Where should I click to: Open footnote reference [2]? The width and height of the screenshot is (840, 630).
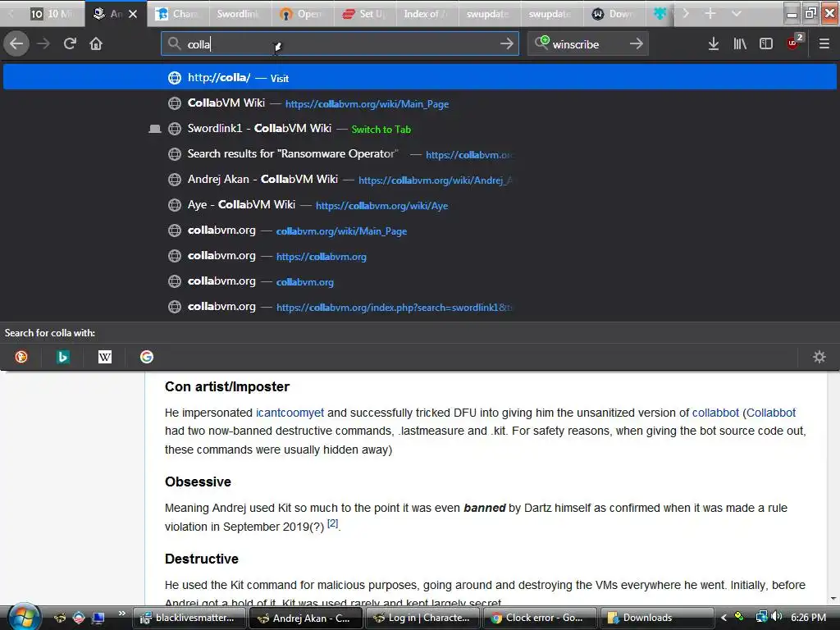pos(333,523)
